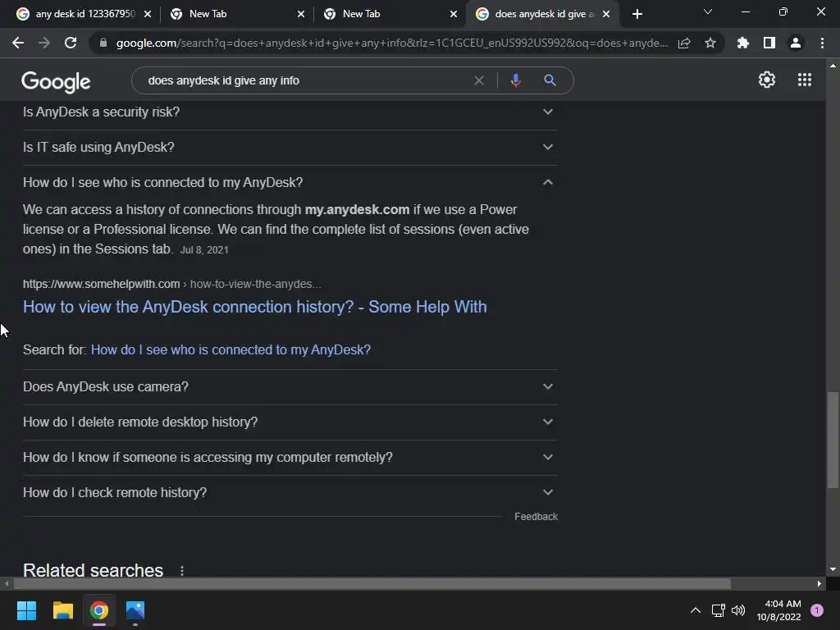840x630 pixels.
Task: Click the forward navigation arrow
Action: click(x=44, y=43)
